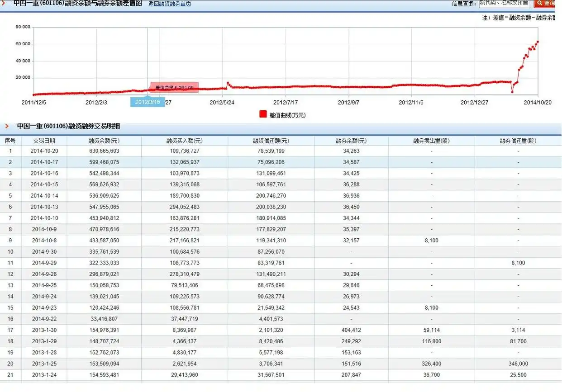The width and height of the screenshot is (562, 392).
Task: Click the 序号 column header
Action: tap(10, 141)
